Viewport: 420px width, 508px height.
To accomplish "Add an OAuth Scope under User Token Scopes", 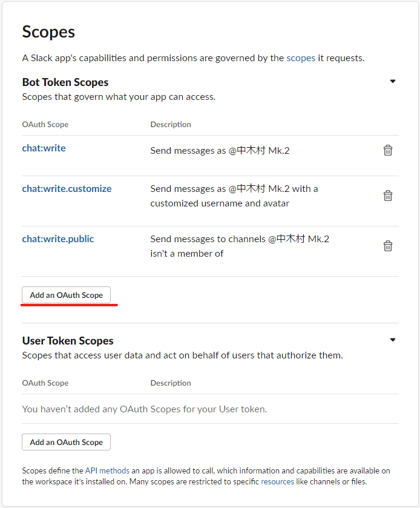I will tap(67, 442).
